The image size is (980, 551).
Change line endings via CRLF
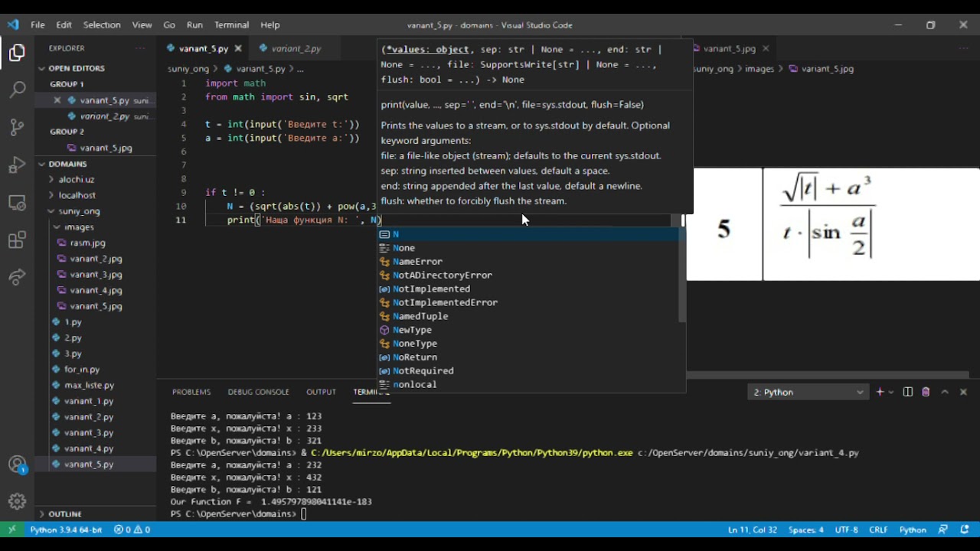(x=878, y=530)
